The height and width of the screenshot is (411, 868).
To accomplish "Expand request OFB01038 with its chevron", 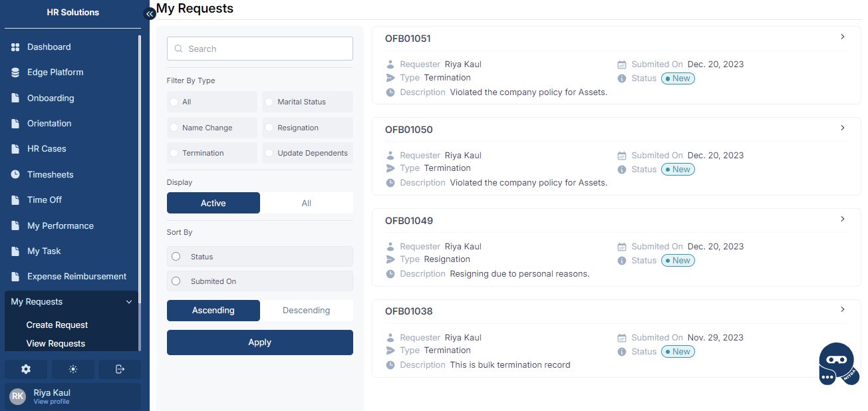I will [843, 309].
